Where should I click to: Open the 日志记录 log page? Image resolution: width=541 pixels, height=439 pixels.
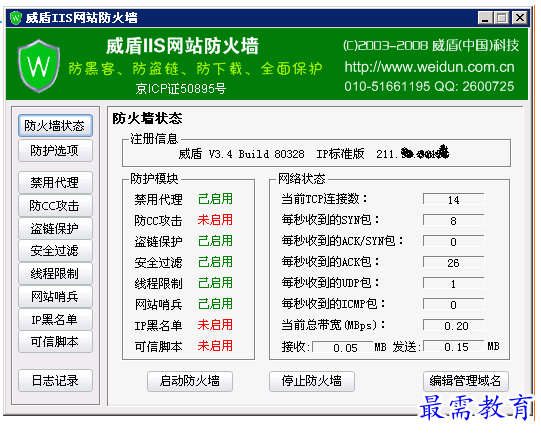(x=55, y=381)
